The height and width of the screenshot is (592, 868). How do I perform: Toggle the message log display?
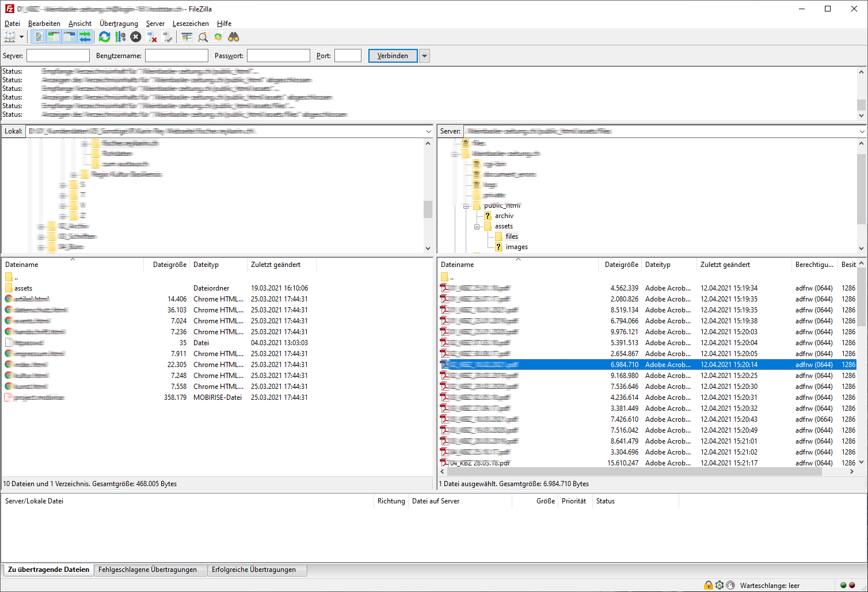38,37
